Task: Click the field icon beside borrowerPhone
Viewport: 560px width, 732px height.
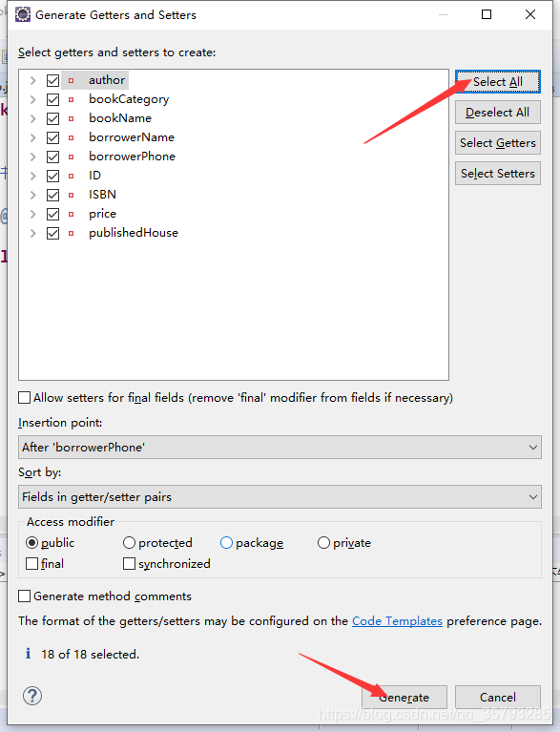Action: point(71,157)
